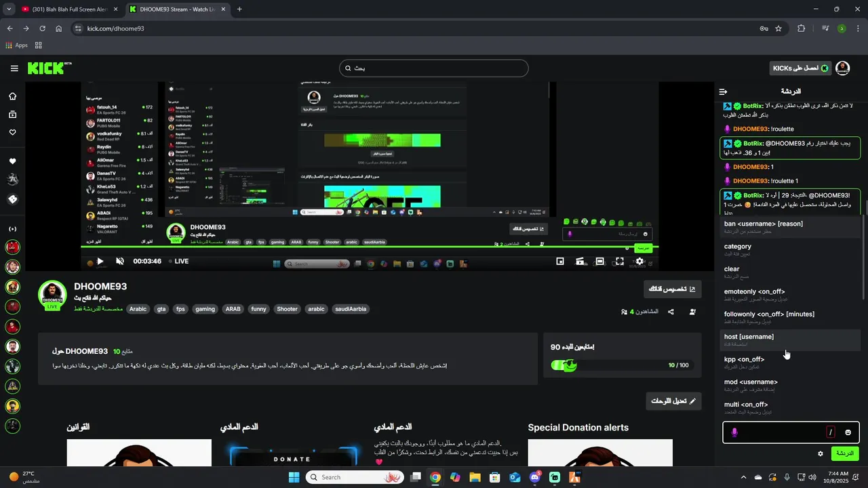This screenshot has width=868, height=488.
Task: Click the Shooter tag
Action: click(287, 309)
